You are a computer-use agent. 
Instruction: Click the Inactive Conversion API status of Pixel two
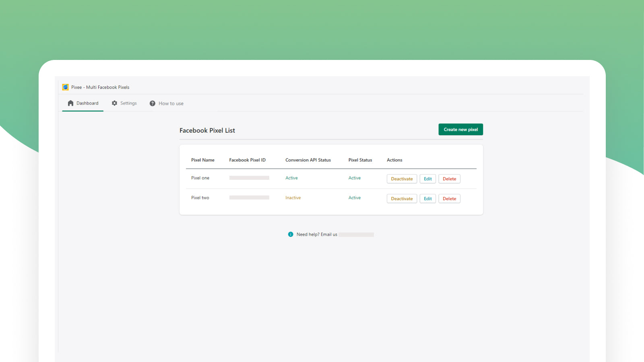click(293, 197)
